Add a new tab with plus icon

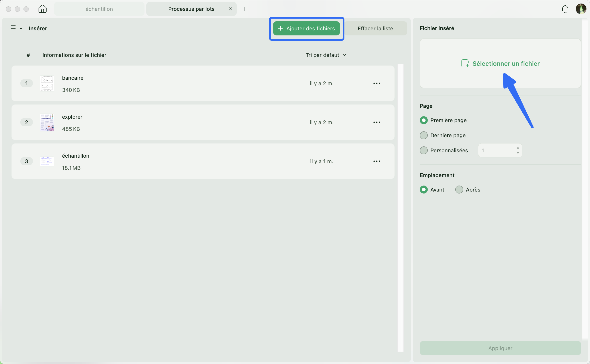pos(244,9)
